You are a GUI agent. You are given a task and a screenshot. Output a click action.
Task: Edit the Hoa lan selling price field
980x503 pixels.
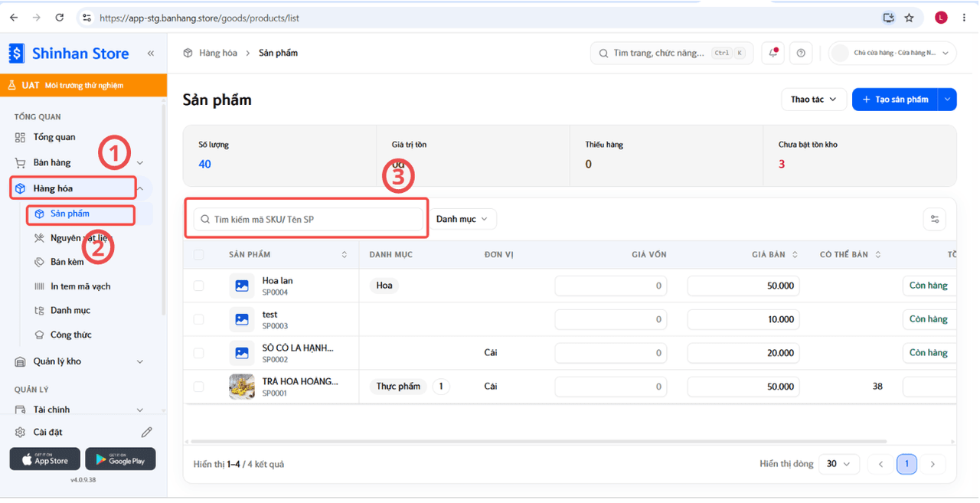click(x=743, y=286)
